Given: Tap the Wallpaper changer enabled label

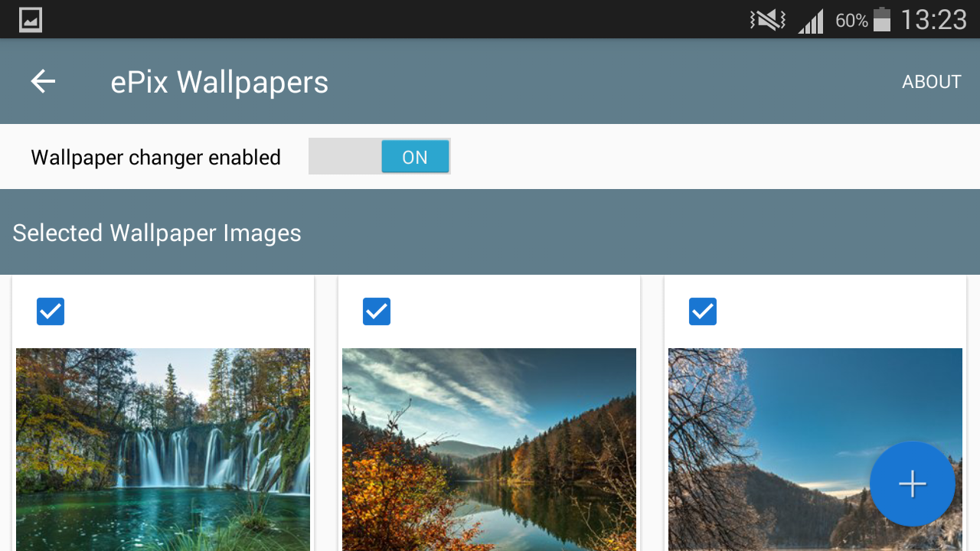Looking at the screenshot, I should [x=156, y=158].
